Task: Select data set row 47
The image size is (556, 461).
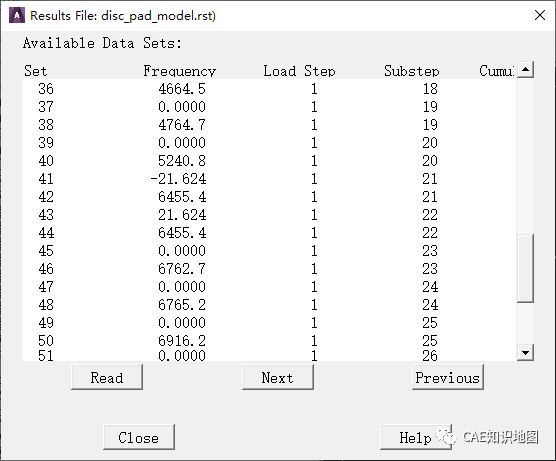Action: pos(269,287)
